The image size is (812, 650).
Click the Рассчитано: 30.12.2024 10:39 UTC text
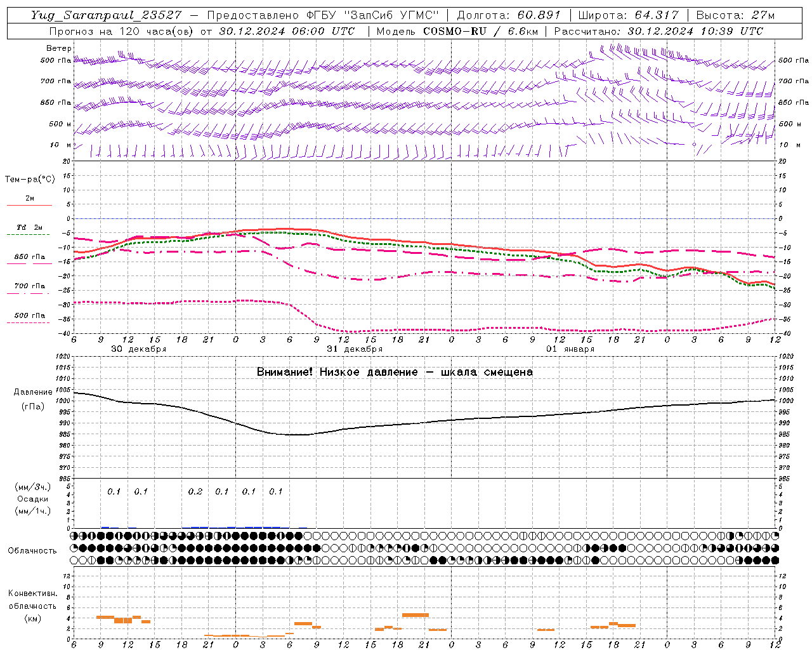659,31
